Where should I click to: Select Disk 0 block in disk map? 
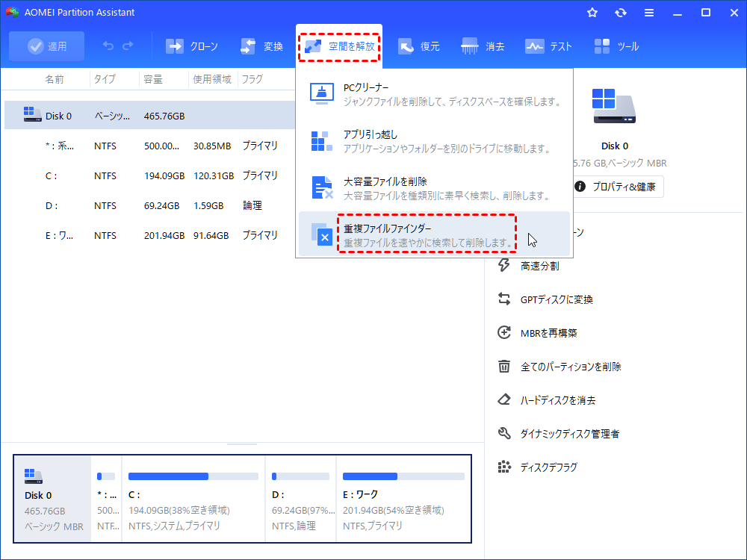point(52,499)
